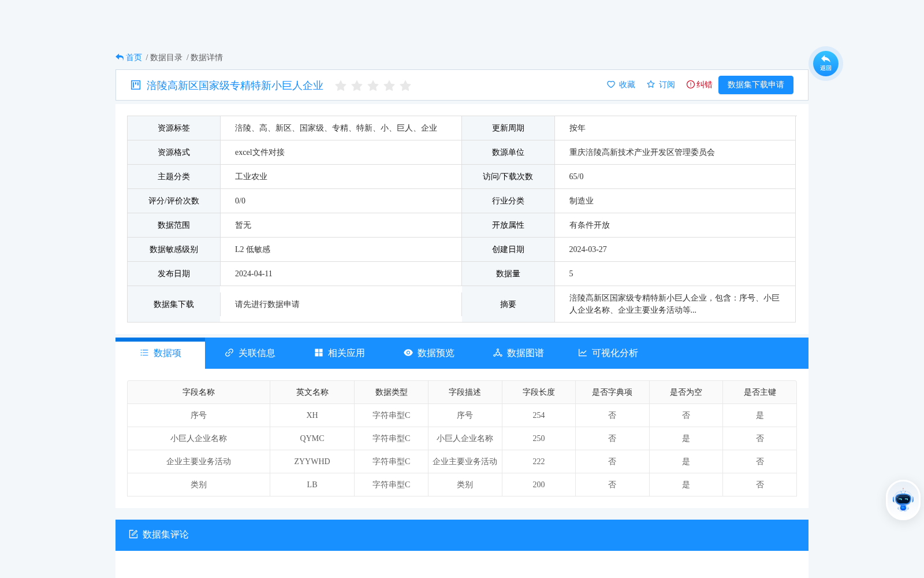Click field length 222 cell
Screen dimensions: 924x578
(539, 461)
